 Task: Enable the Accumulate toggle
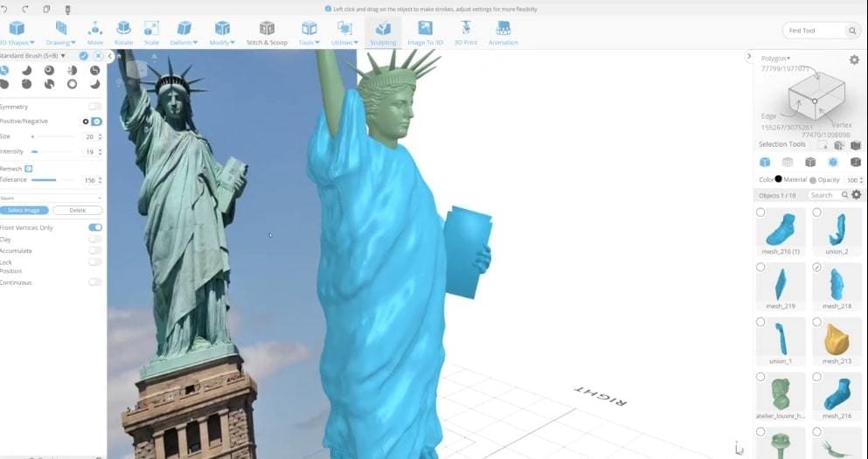click(95, 251)
